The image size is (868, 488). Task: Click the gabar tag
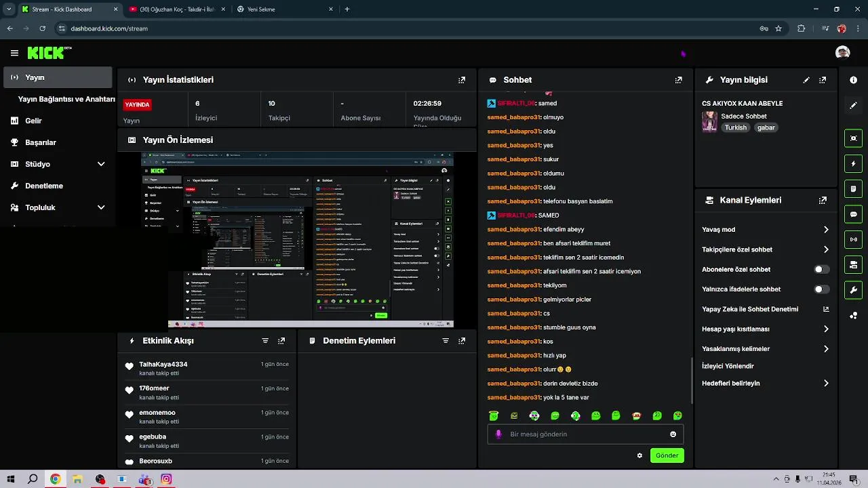pyautogui.click(x=766, y=127)
